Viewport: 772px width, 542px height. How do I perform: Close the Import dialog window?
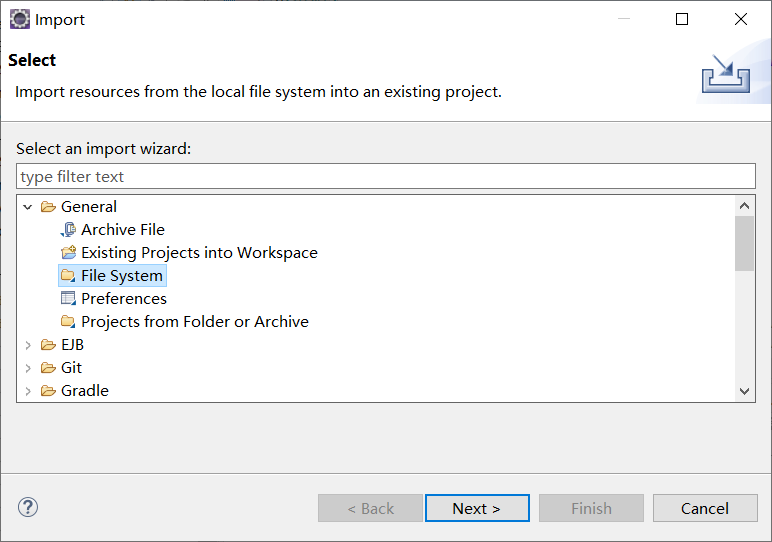pos(740,19)
